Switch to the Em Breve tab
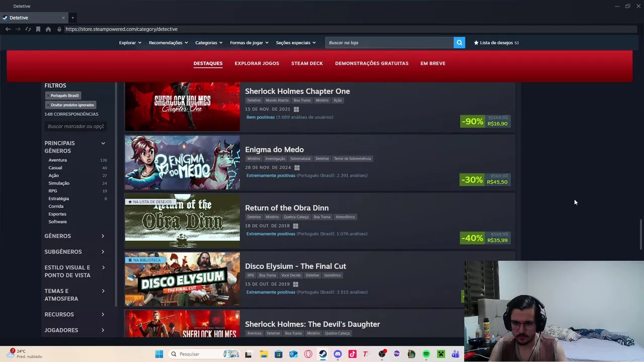The width and height of the screenshot is (644, 362). click(x=433, y=63)
